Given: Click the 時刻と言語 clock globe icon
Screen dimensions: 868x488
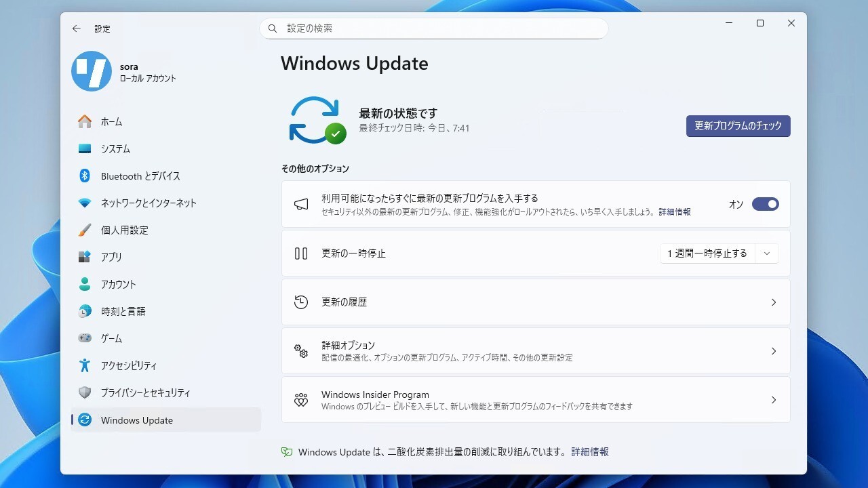Looking at the screenshot, I should (85, 311).
